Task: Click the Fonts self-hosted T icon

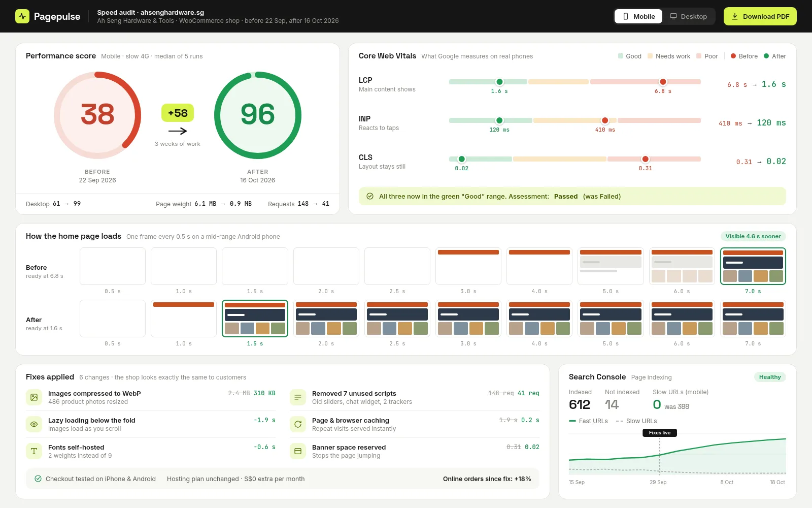Action: (x=34, y=451)
